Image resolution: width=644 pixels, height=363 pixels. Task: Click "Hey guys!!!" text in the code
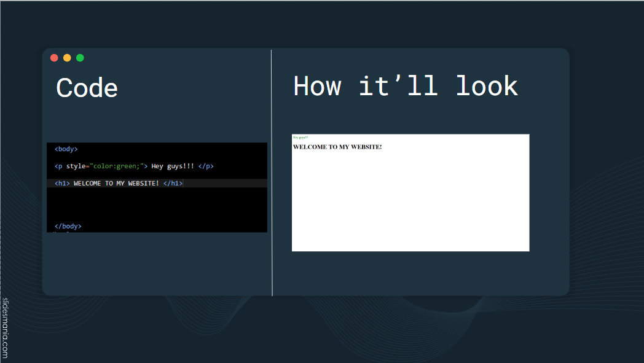[x=173, y=166]
